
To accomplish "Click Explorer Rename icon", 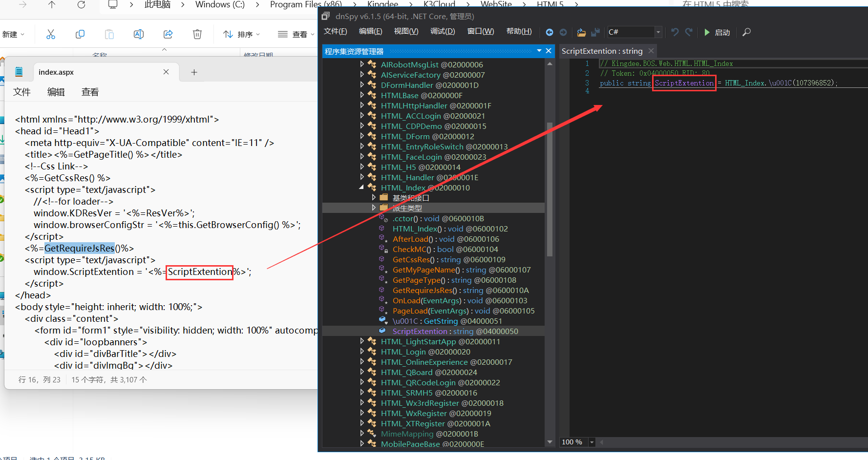I will pos(139,34).
